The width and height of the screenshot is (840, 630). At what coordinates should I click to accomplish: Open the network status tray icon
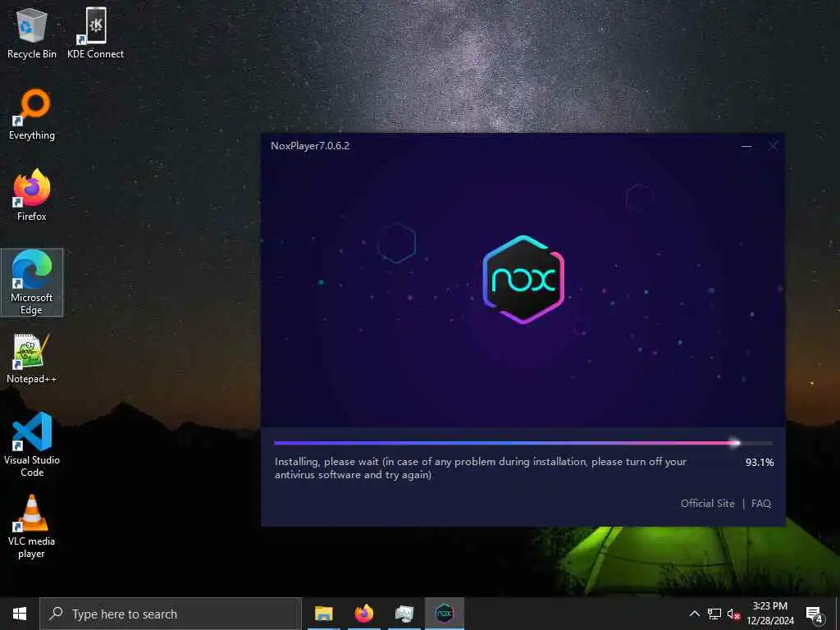pos(714,614)
